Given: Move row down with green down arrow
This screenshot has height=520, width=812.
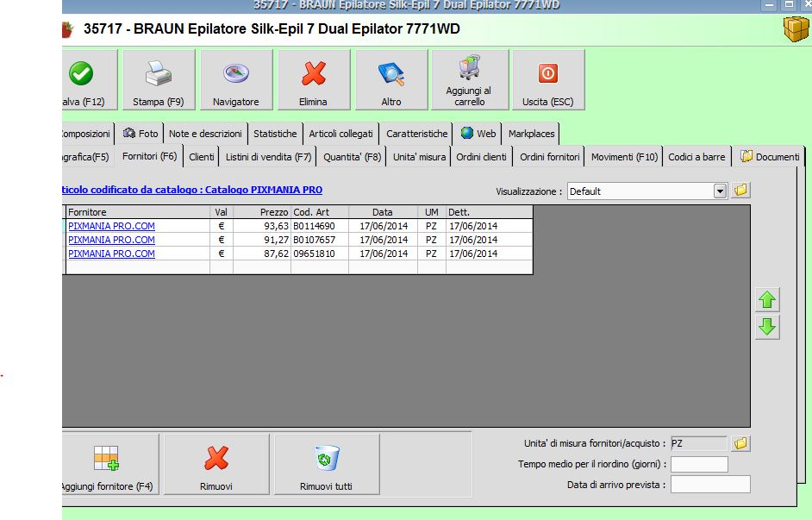Looking at the screenshot, I should (767, 327).
